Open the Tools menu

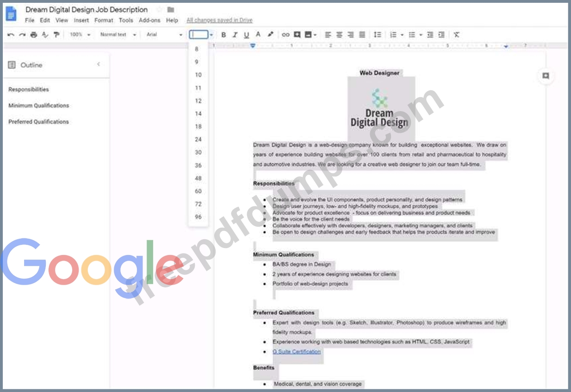pyautogui.click(x=126, y=20)
